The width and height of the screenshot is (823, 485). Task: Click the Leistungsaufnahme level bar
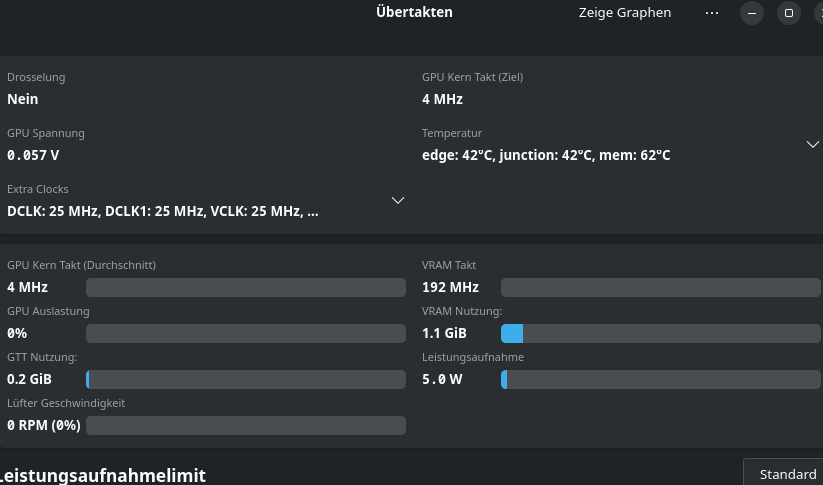coord(660,379)
